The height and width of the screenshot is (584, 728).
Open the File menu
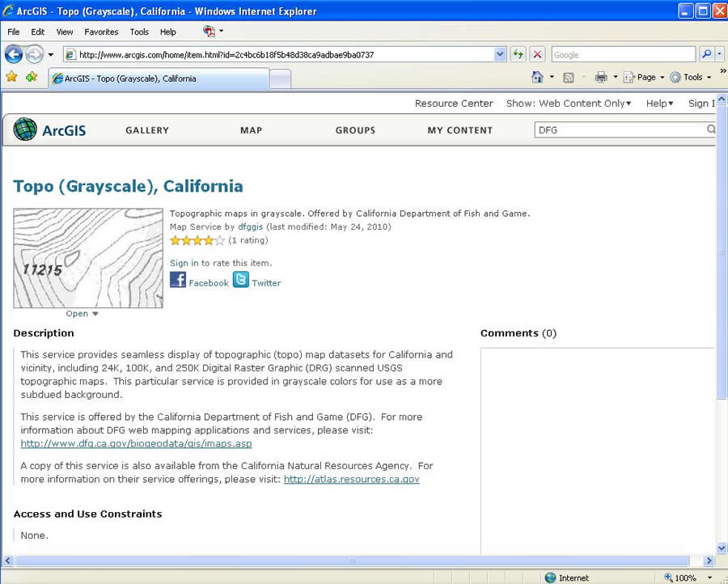point(14,32)
